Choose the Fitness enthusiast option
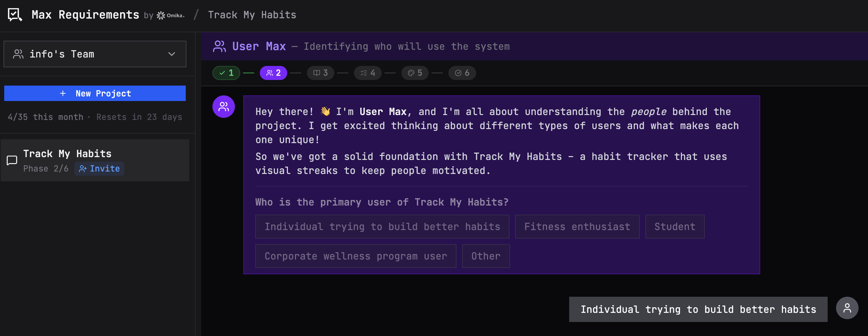The height and width of the screenshot is (336, 868). tap(577, 226)
